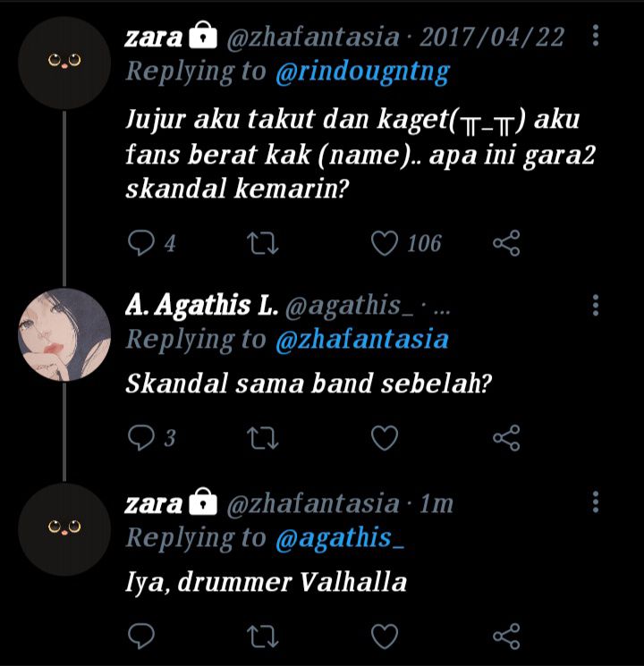Like the tweet with 106 likes

click(385, 243)
